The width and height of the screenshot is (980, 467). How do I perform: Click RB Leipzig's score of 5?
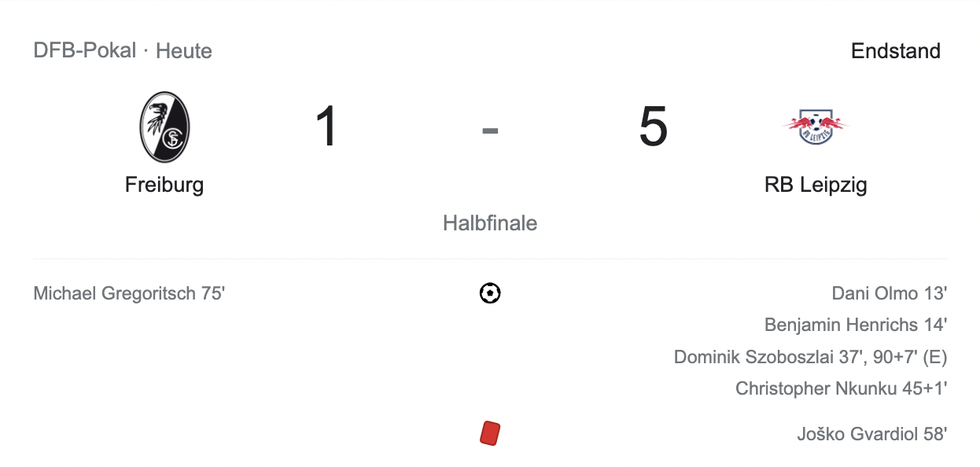(653, 127)
